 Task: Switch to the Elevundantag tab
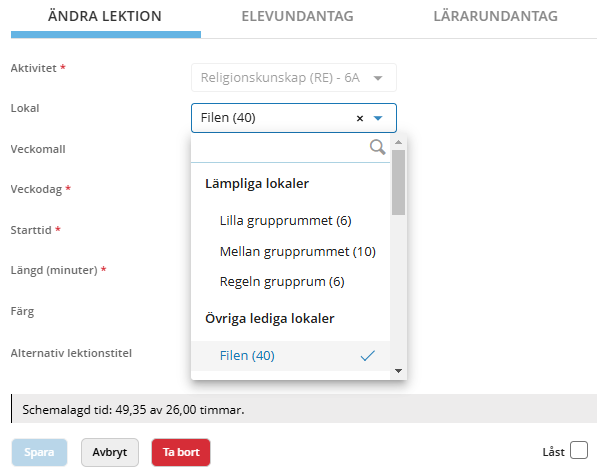[x=297, y=17]
